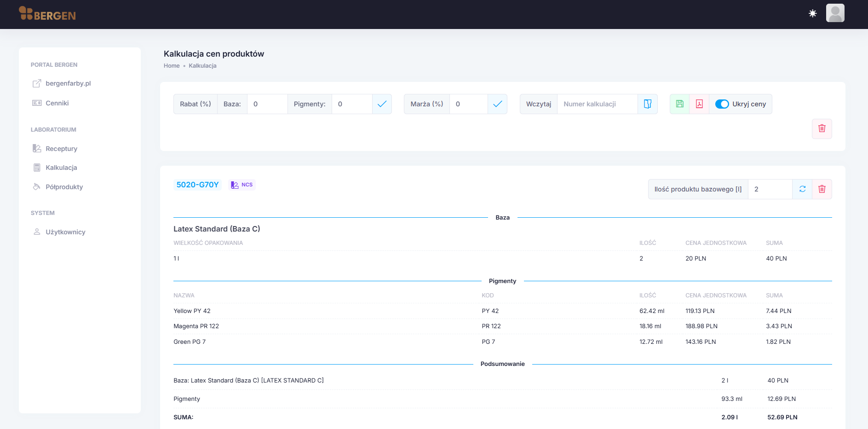868x429 pixels.
Task: Click the 62.42 ml quantity
Action: point(652,311)
